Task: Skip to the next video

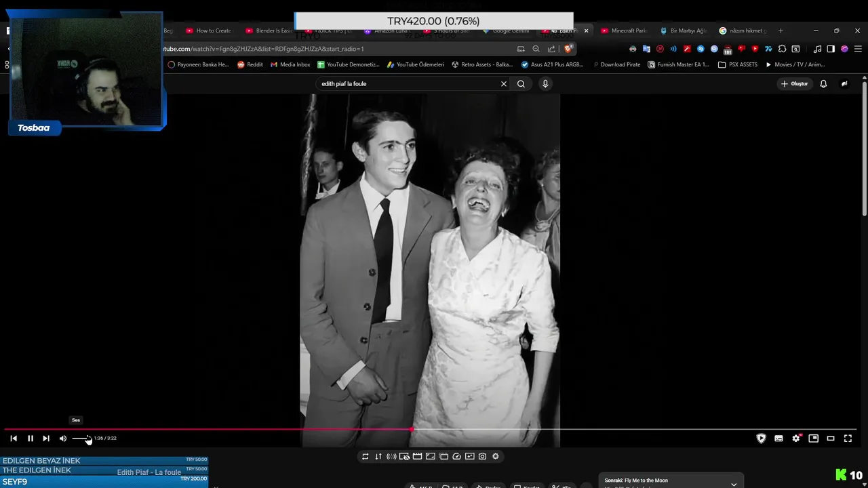Action: 46,439
